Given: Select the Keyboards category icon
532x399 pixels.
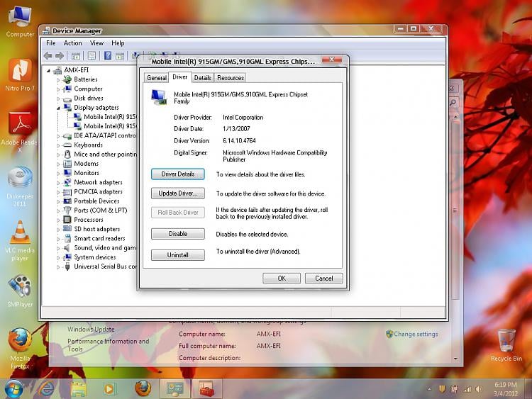Looking at the screenshot, I should tap(67, 145).
